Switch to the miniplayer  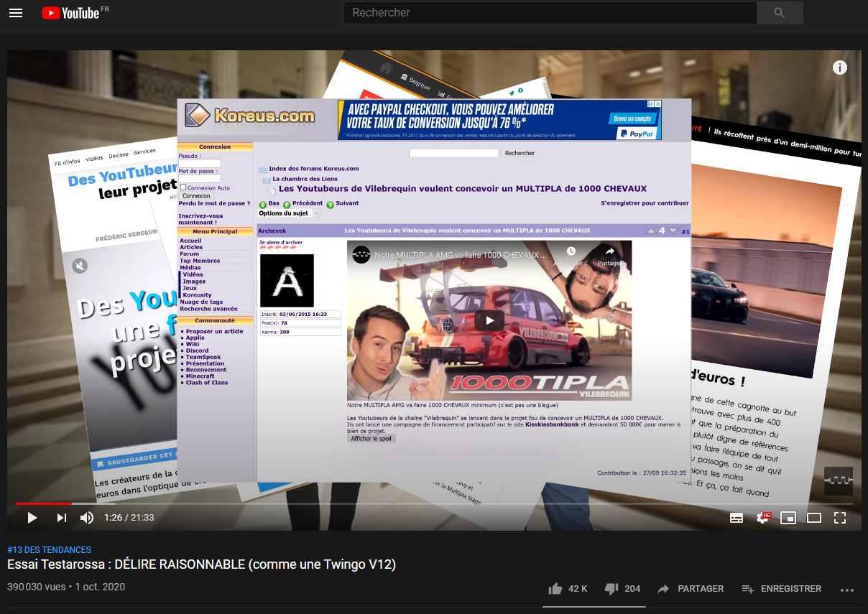pyautogui.click(x=788, y=517)
